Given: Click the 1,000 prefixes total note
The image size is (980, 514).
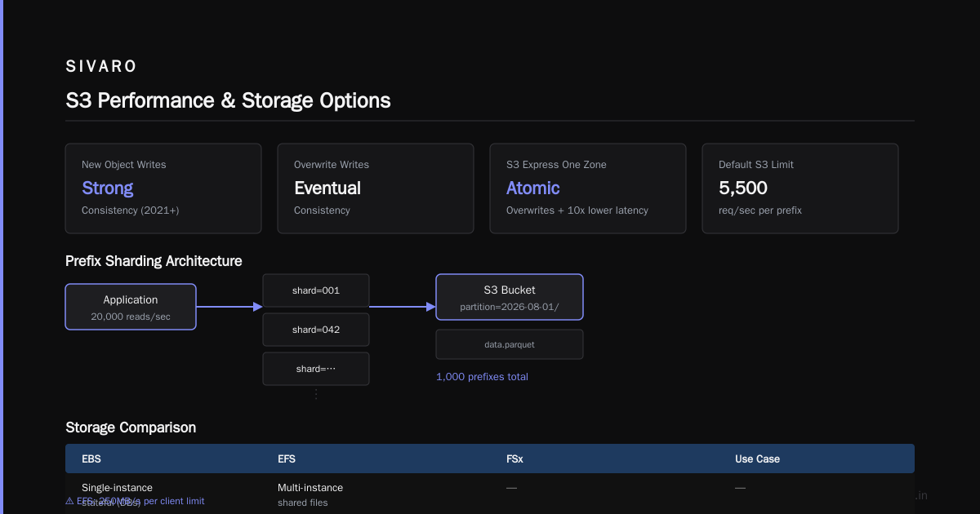Looking at the screenshot, I should (x=482, y=377).
